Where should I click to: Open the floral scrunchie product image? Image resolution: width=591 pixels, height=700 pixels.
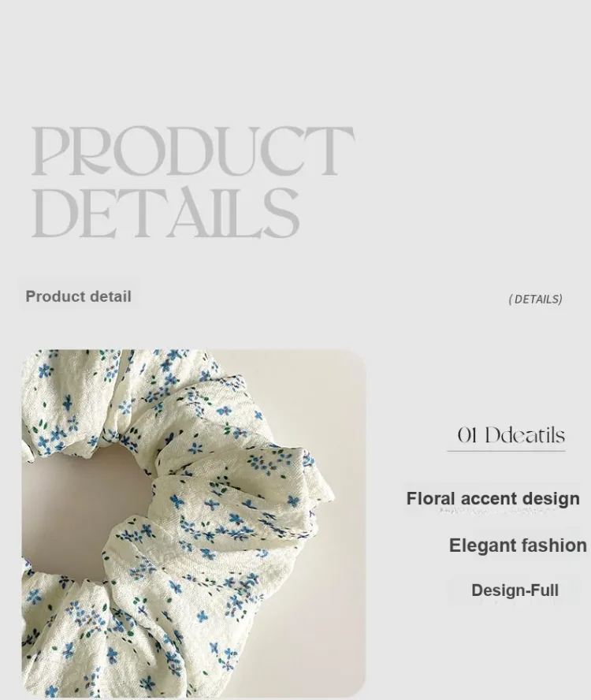[x=193, y=523]
